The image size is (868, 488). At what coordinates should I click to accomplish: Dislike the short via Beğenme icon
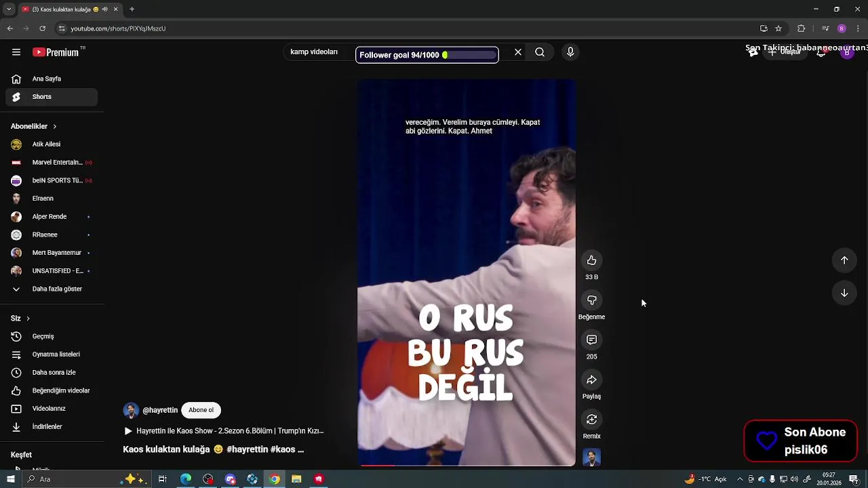pyautogui.click(x=591, y=300)
